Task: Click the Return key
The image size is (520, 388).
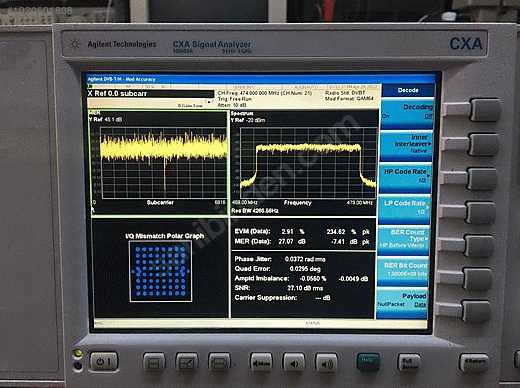Action: (475, 362)
